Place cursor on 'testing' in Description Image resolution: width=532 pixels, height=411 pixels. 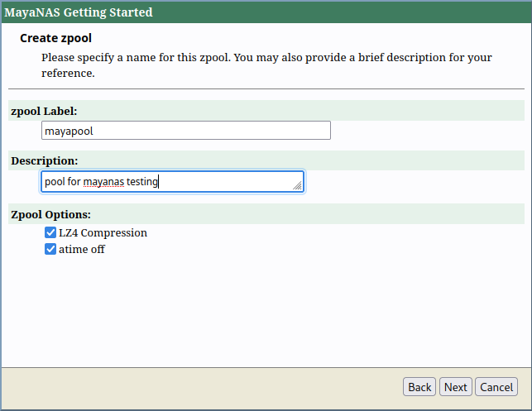pyautogui.click(x=141, y=182)
